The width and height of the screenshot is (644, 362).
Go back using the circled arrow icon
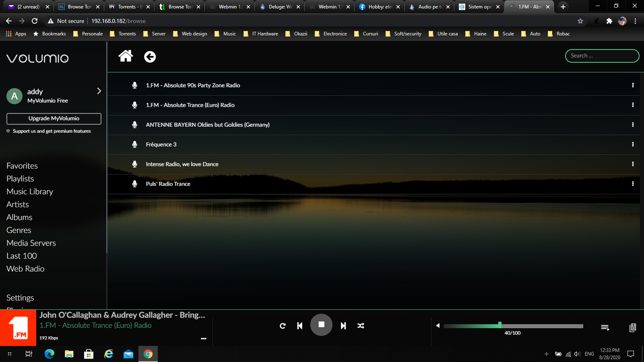[150, 57]
